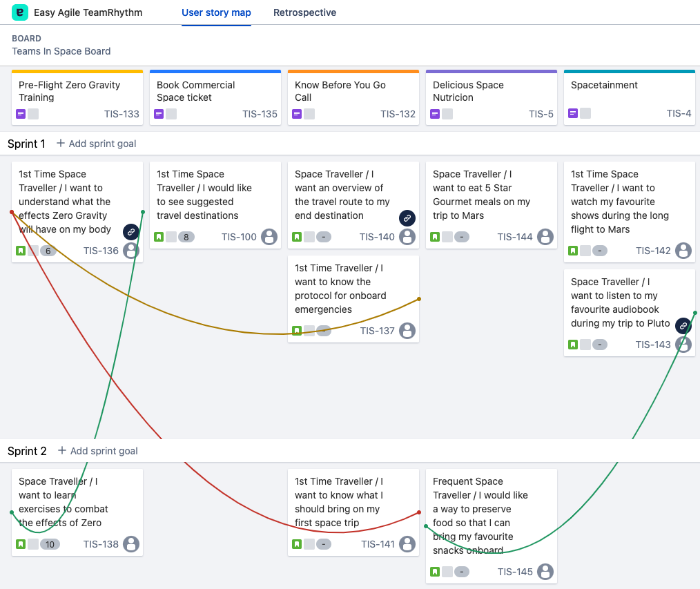
Task: Click the gray priority box on TIS-135
Action: (171, 114)
